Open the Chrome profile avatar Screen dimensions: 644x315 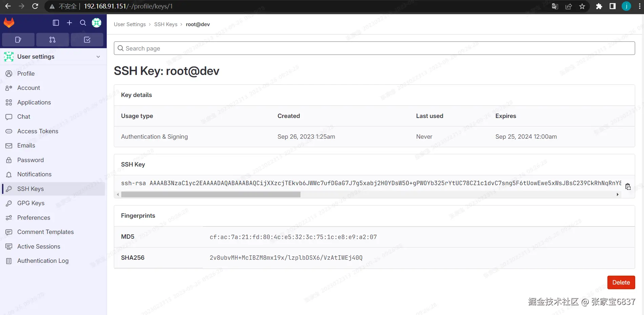626,6
